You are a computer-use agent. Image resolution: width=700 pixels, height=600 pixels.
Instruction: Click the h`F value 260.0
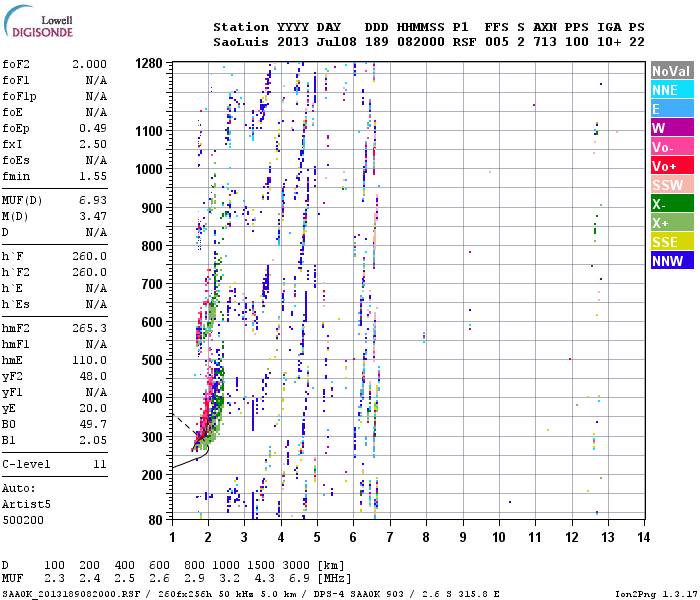click(89, 256)
